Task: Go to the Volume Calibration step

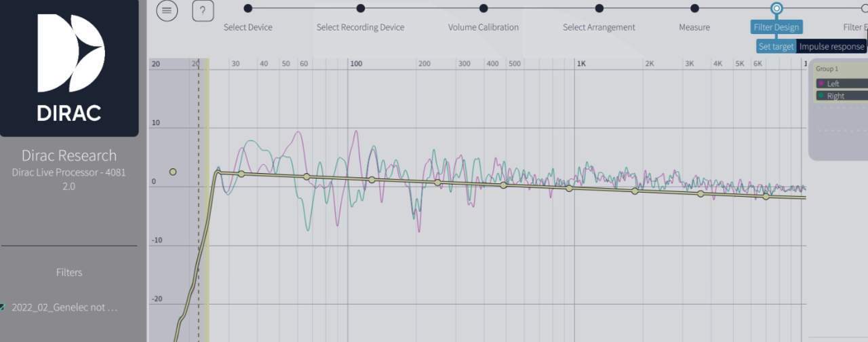Action: [484, 27]
